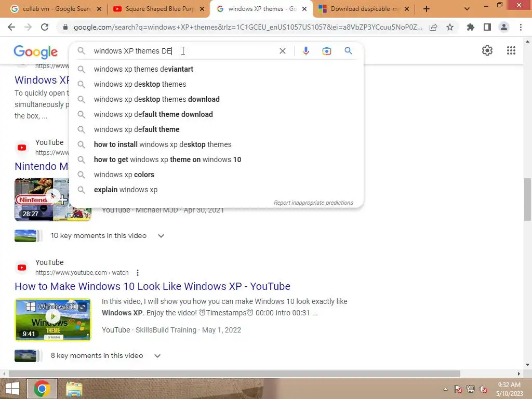Go forward to the next page

(x=28, y=27)
